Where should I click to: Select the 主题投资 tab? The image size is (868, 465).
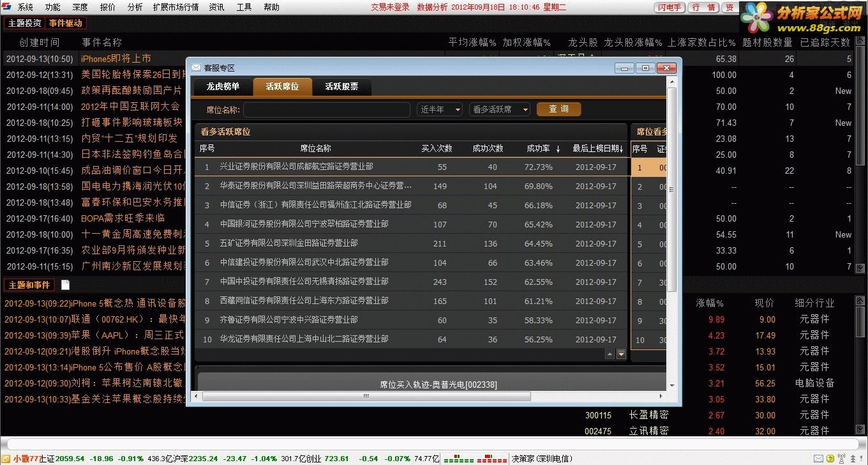pyautogui.click(x=24, y=23)
